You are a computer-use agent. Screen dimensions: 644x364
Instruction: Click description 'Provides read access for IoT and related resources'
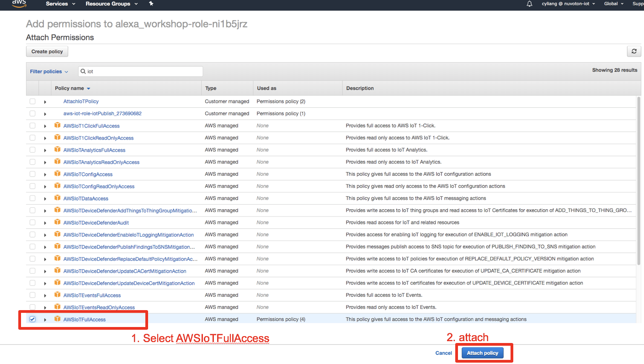[402, 222]
